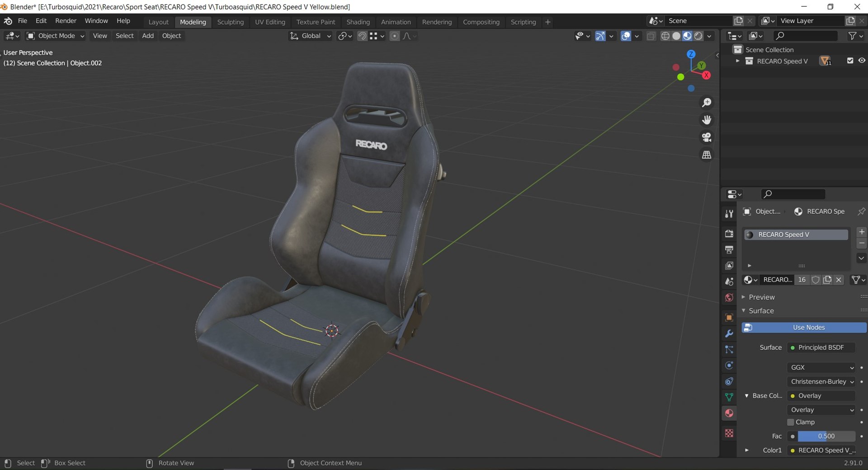Viewport: 868px width, 470px height.
Task: Open the viewport Add menu
Action: tap(148, 36)
